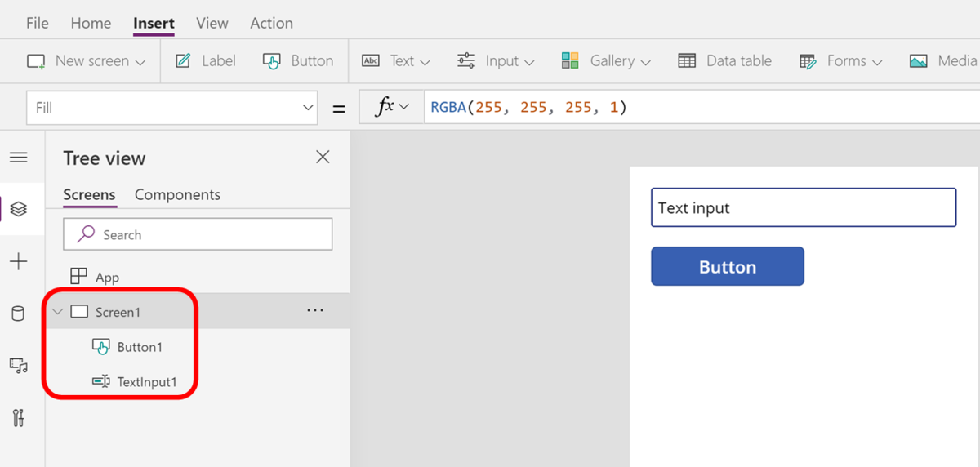Select the App item in tree
Viewport: 980px width, 467px height.
[107, 278]
